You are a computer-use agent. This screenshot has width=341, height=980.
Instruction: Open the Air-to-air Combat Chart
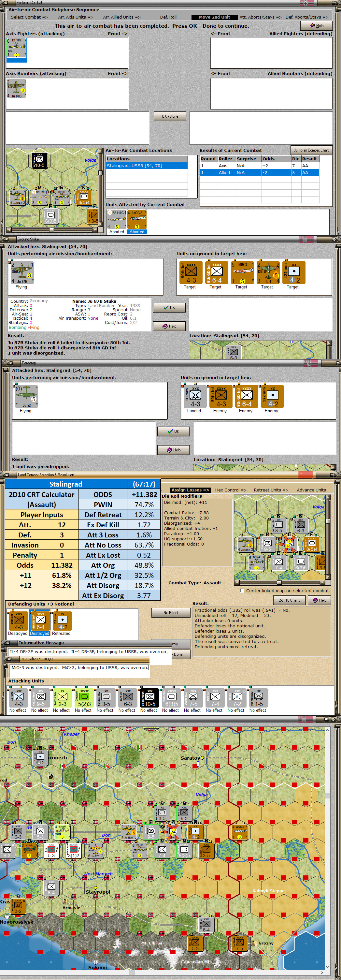pyautogui.click(x=311, y=150)
